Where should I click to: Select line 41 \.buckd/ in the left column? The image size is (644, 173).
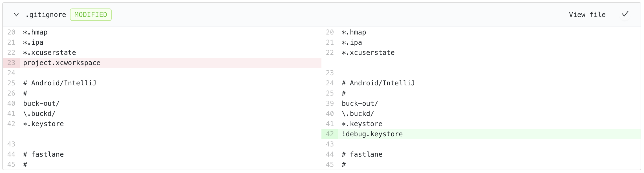pyautogui.click(x=39, y=114)
